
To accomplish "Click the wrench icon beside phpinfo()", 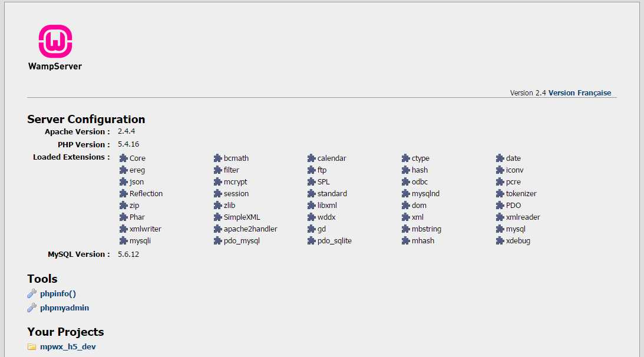I will click(32, 293).
